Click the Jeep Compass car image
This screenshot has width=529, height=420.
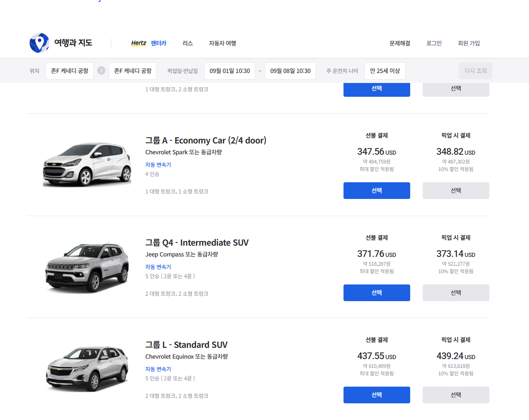point(87,267)
